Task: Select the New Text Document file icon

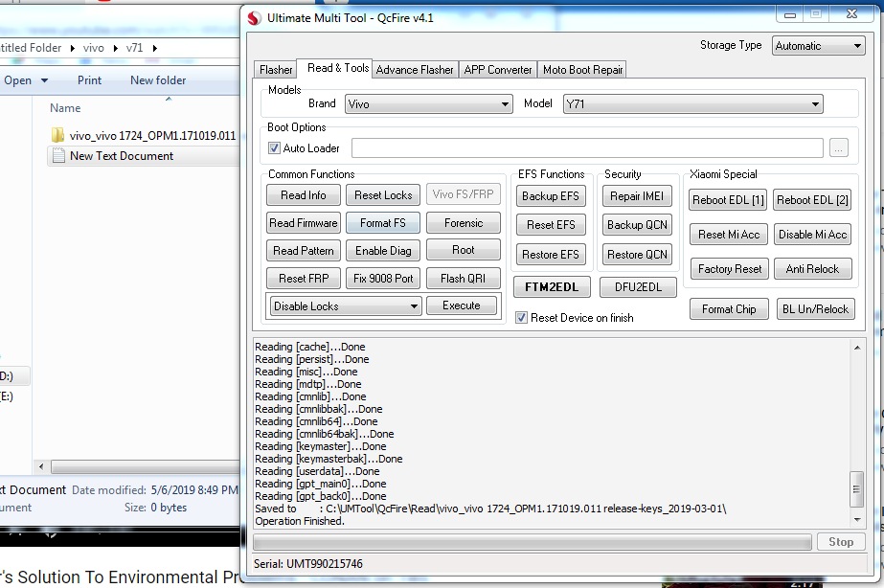Action: 58,155
